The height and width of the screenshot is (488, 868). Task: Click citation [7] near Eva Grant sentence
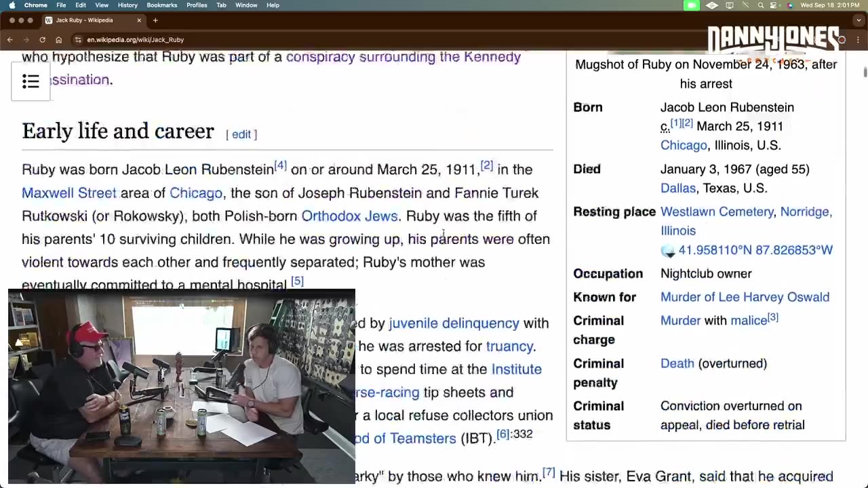(549, 472)
